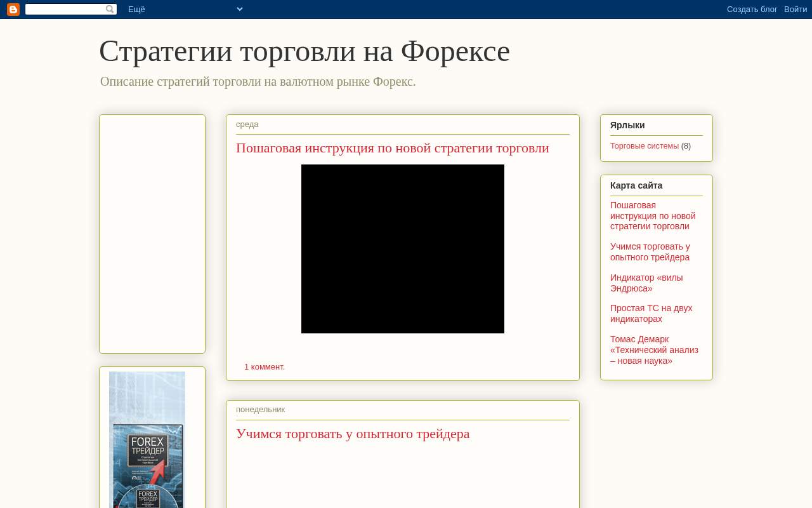
Task: Click the search magnifier icon
Action: point(110,10)
